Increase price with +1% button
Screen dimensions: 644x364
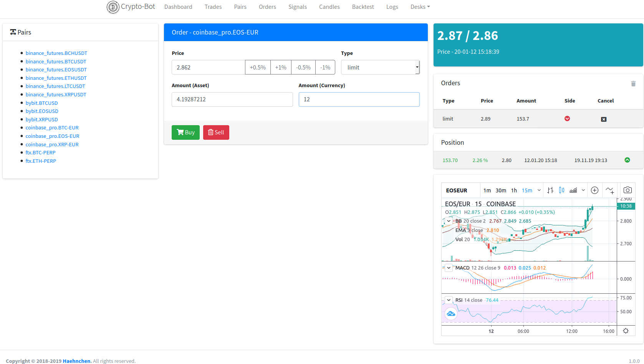click(x=281, y=68)
